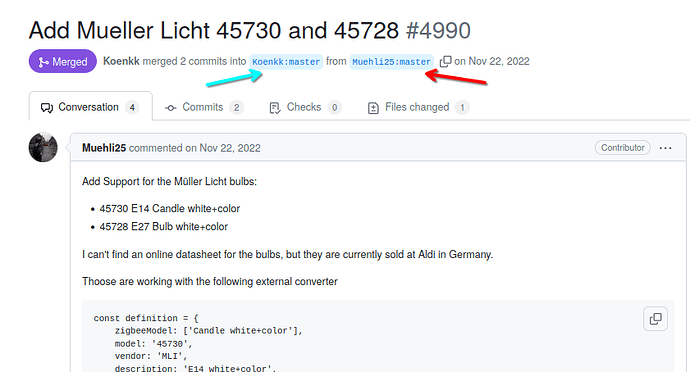Click the Merged status badge
This screenshot has width=690, height=372.
(x=62, y=61)
